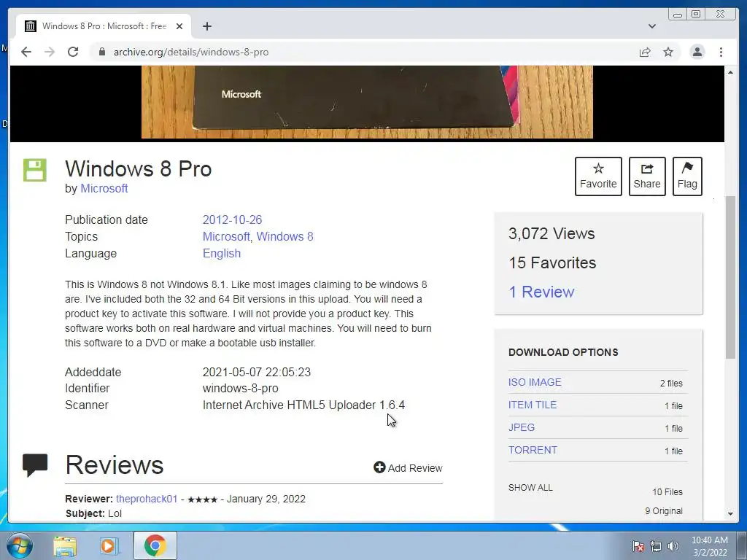Select the Windows 8 Pro browser tab
This screenshot has width=747, height=560.
point(104,26)
